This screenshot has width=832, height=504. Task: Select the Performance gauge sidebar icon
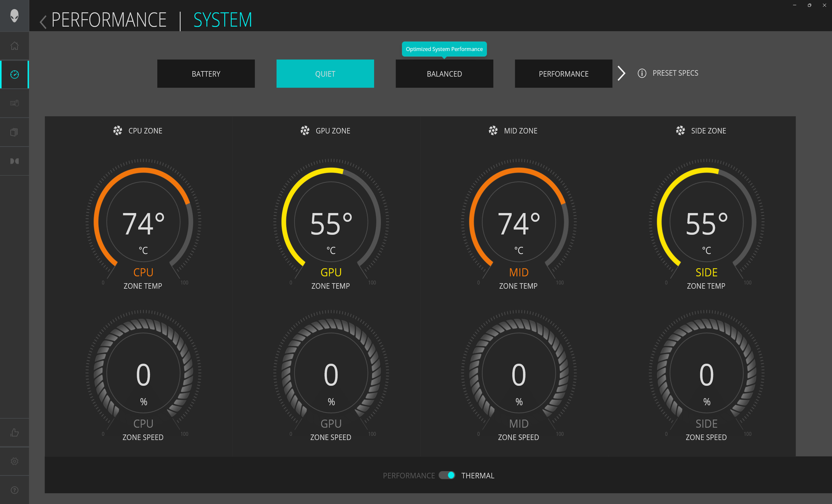click(x=14, y=74)
